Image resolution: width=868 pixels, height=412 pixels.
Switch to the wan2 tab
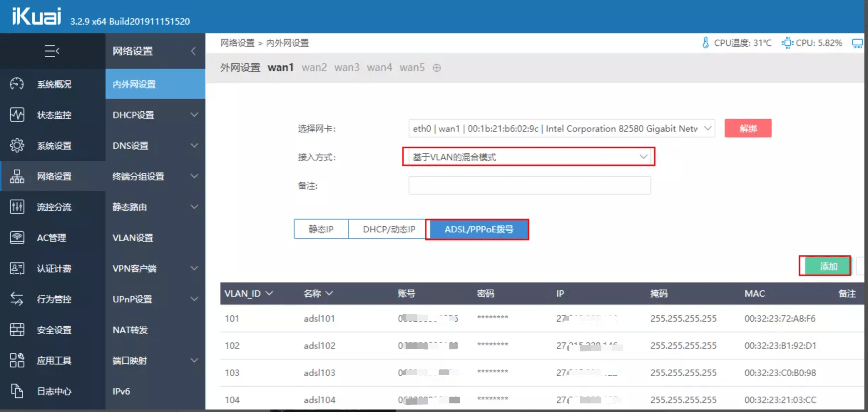[314, 67]
